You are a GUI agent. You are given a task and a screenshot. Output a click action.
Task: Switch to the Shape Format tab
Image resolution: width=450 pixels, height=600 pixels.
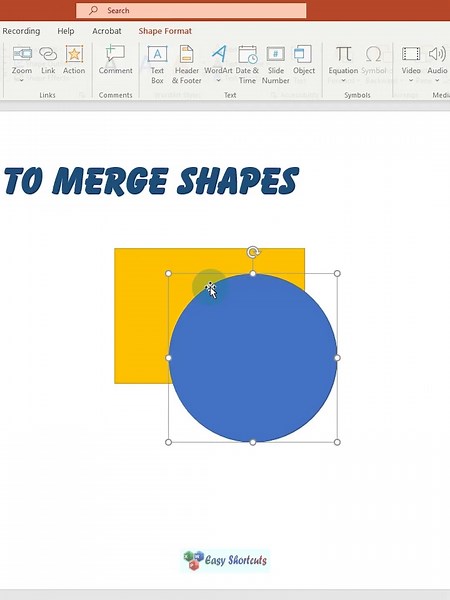165,31
